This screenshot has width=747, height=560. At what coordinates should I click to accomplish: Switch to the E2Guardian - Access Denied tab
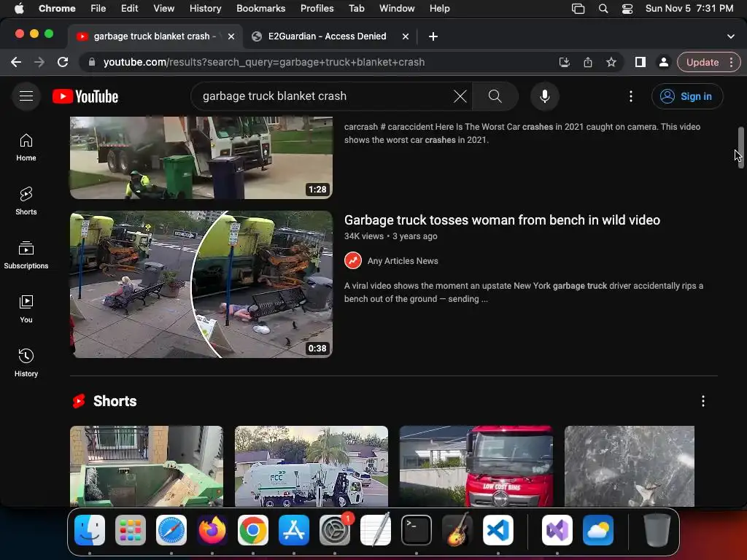[327, 36]
